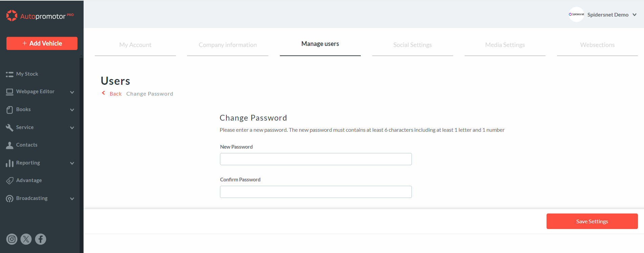Click the Instagram icon in sidebar footer
This screenshot has width=644, height=253.
point(12,239)
